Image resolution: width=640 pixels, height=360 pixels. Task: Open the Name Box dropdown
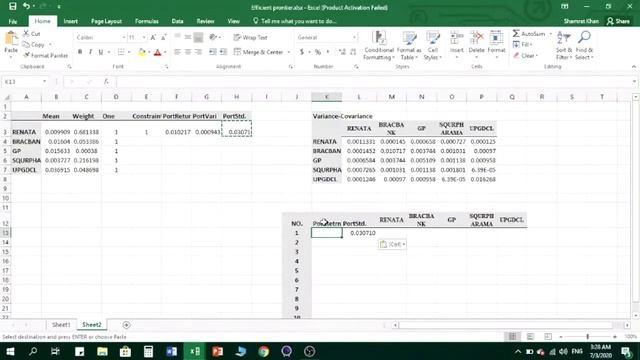tap(44, 82)
